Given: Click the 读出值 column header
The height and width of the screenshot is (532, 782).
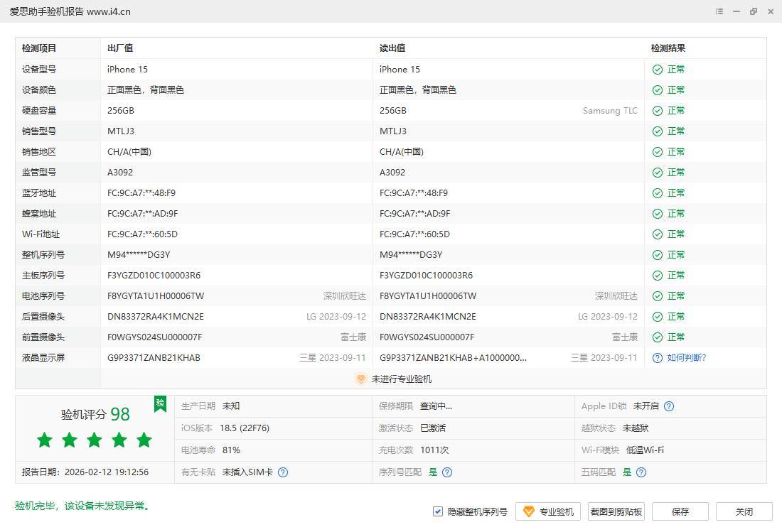Looking at the screenshot, I should pos(392,48).
